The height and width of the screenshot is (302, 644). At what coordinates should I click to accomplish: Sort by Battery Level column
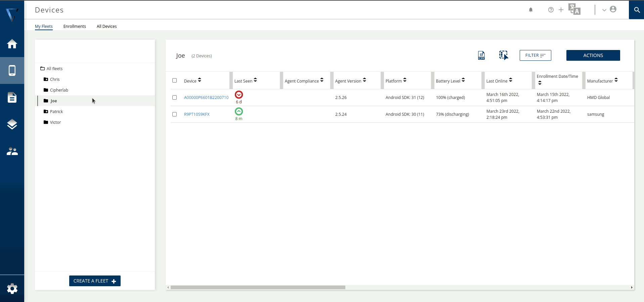[463, 80]
